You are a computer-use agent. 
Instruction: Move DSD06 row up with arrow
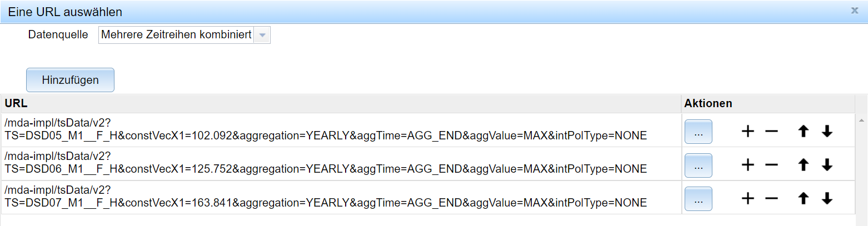pos(804,165)
